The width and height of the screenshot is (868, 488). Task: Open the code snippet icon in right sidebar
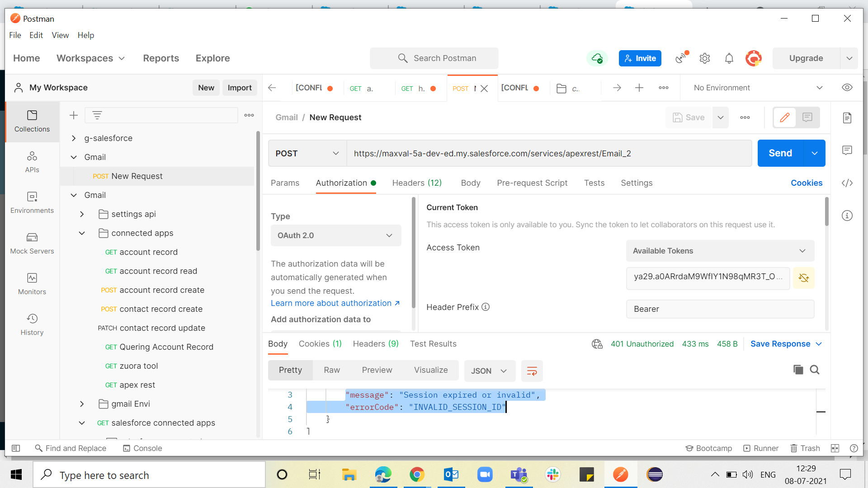tap(847, 183)
